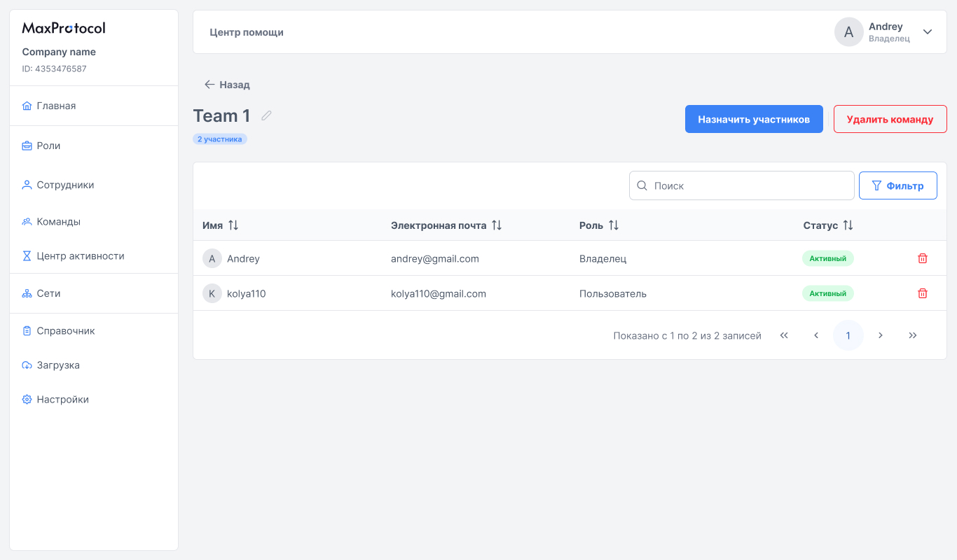Image resolution: width=957 pixels, height=560 pixels.
Task: Go to previous page of records
Action: [816, 335]
